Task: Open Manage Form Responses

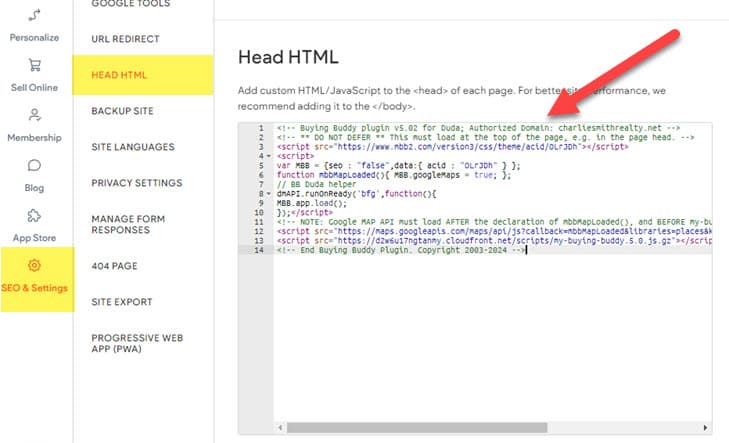Action: click(128, 225)
